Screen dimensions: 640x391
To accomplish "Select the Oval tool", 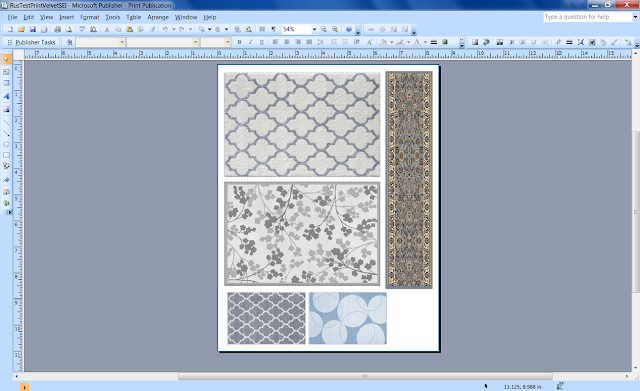I will tap(6, 144).
